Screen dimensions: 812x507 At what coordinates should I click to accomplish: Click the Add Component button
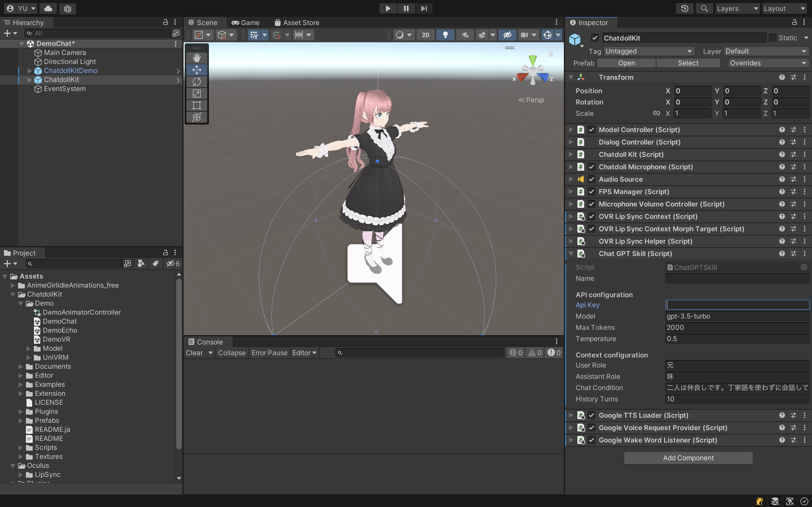(x=688, y=458)
